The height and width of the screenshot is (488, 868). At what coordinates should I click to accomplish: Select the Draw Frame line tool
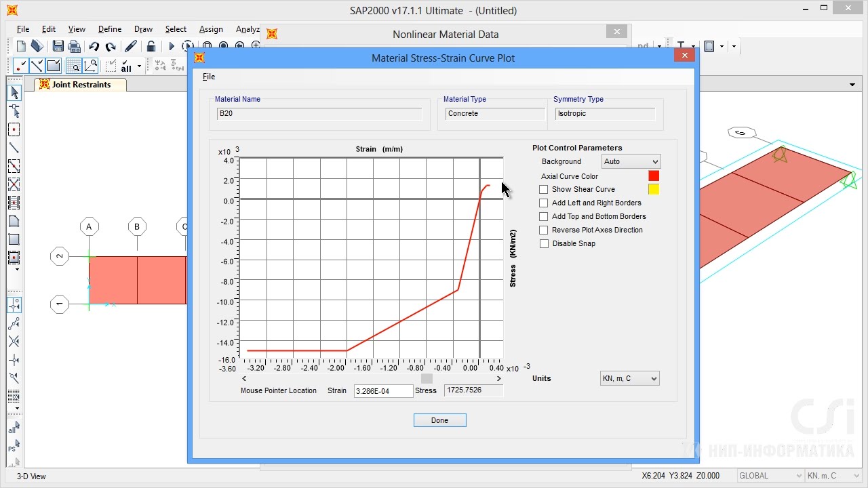14,148
